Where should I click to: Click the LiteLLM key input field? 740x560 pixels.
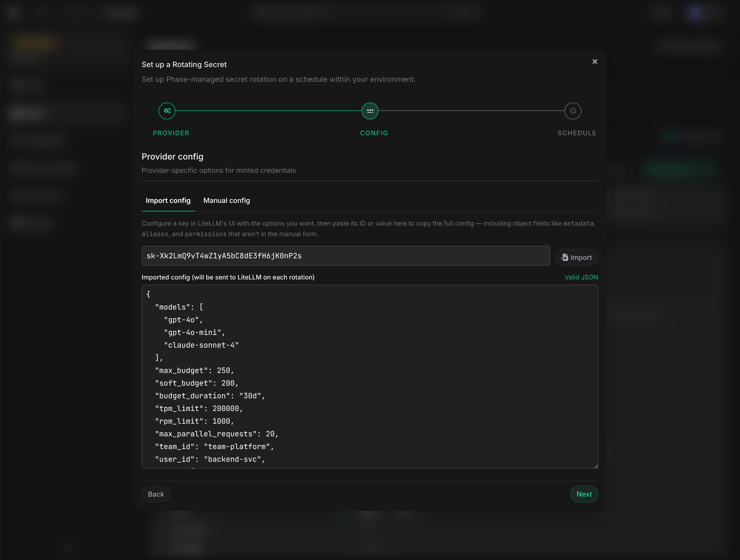[346, 256]
